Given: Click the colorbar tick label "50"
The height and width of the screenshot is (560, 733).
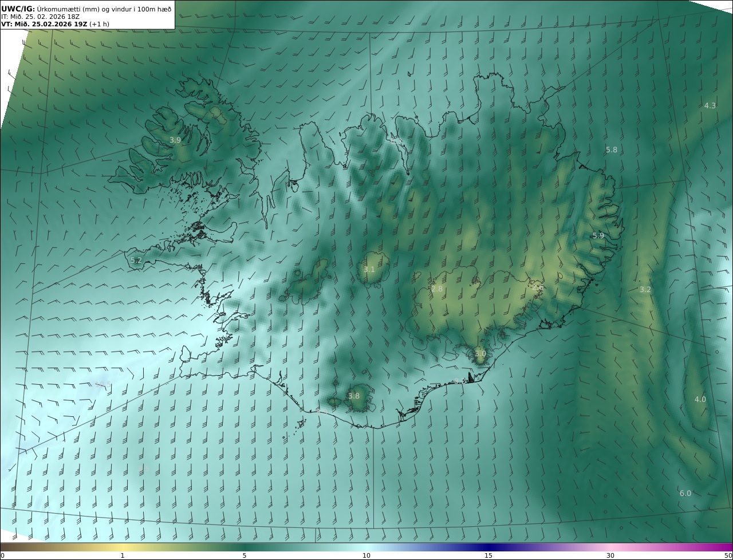Looking at the screenshot, I should pos(728,555).
